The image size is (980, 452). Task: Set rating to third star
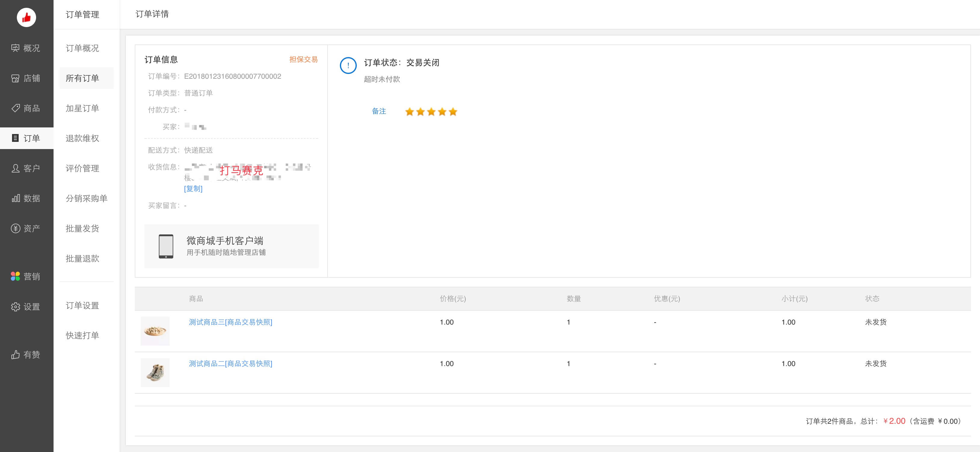click(x=431, y=112)
